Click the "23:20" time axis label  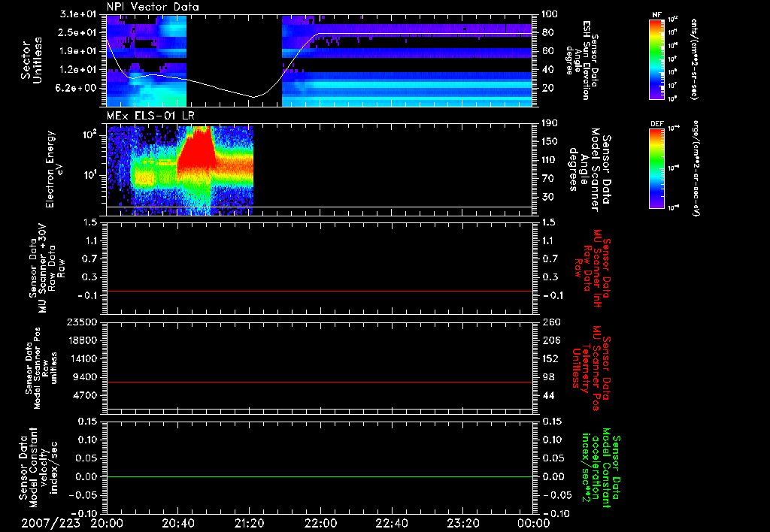coord(462,523)
